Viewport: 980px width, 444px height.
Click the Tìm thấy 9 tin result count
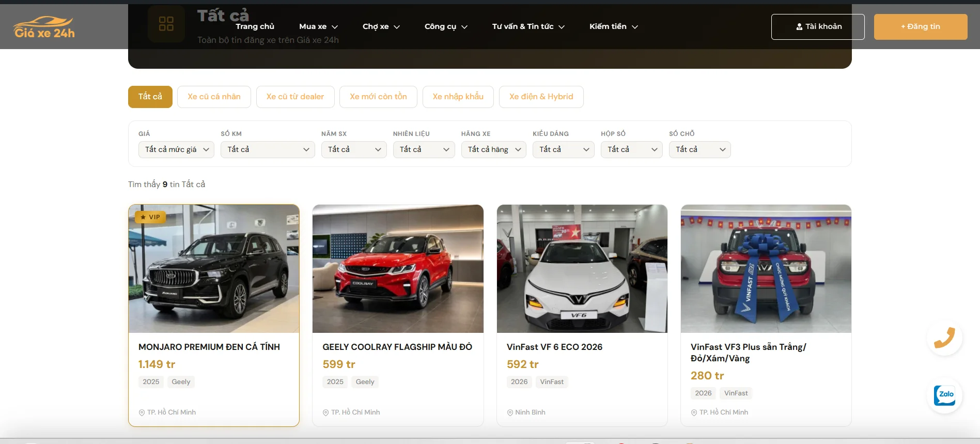coord(166,185)
